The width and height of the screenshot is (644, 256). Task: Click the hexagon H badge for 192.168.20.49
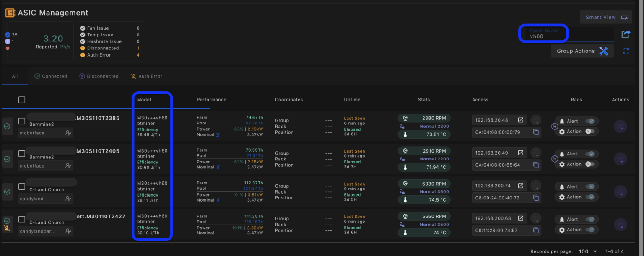(554, 159)
